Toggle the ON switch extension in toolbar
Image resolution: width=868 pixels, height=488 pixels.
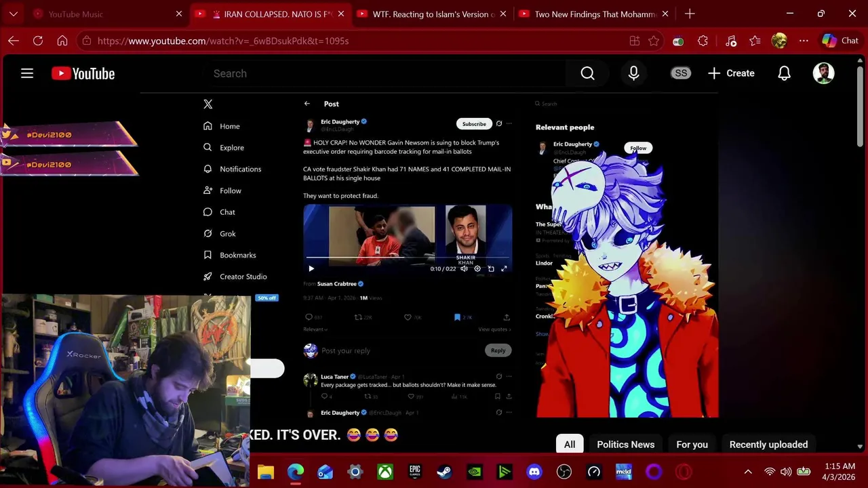(x=678, y=41)
